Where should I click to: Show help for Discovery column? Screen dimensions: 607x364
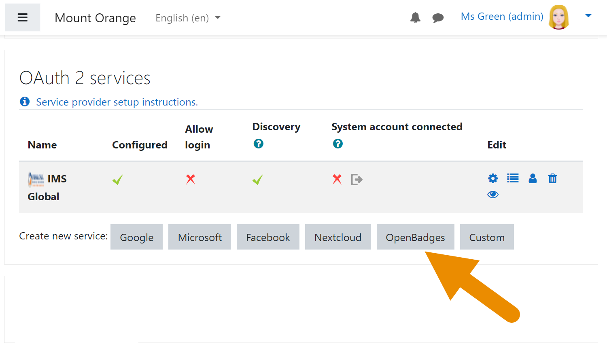click(259, 144)
